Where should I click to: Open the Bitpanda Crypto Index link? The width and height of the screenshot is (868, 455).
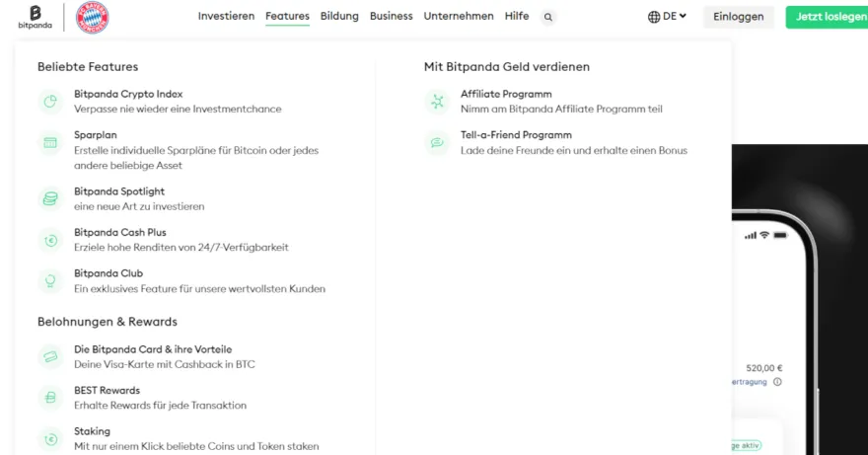coord(128,94)
